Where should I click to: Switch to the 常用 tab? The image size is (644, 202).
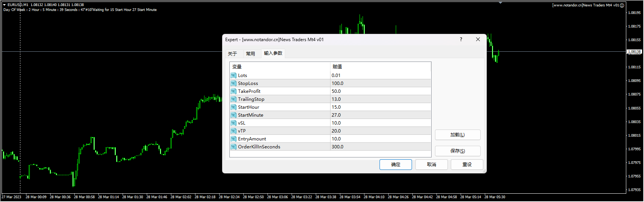(x=251, y=54)
